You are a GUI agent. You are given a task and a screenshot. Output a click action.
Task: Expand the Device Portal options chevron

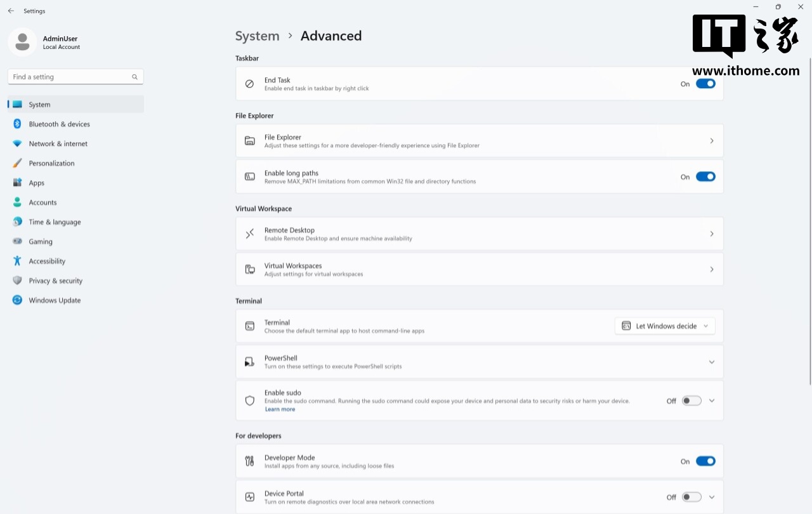pos(712,498)
